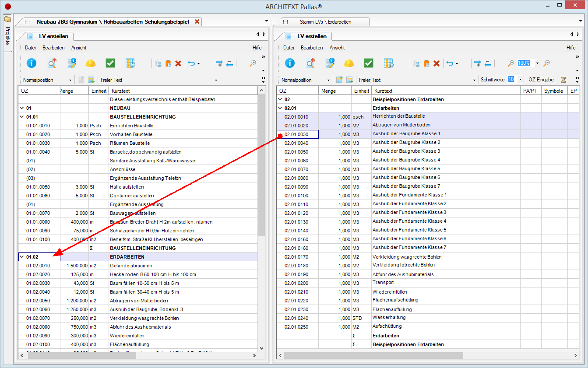Tick the checkbox on the Stamm-LVs Erdarbeiten tab
This screenshot has width=588, height=368.
tap(285, 21)
